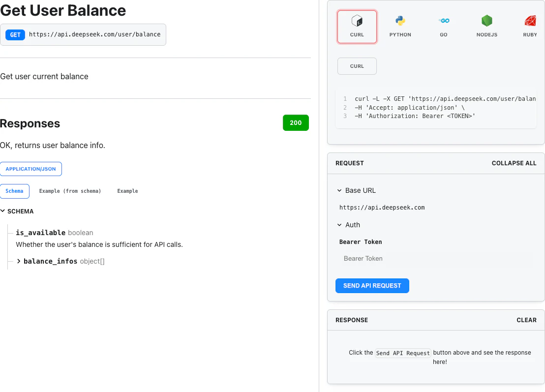
Task: Switch to the Schema tab
Action: (15, 191)
